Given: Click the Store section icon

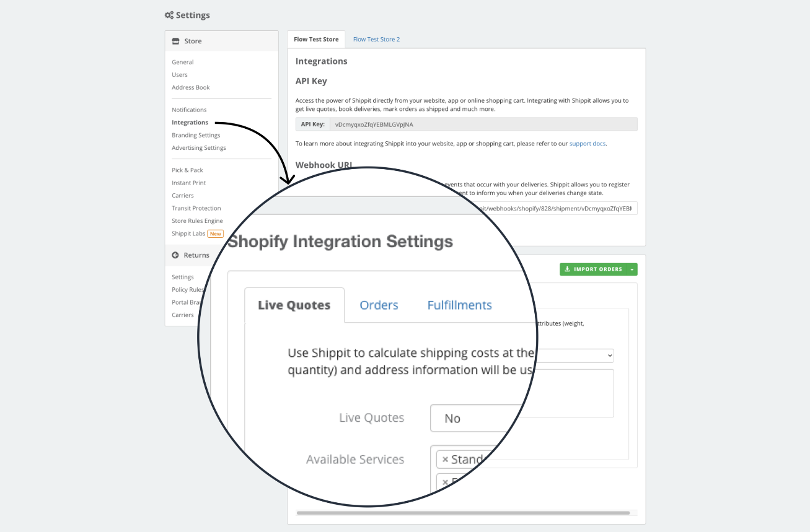Looking at the screenshot, I should click(x=175, y=41).
